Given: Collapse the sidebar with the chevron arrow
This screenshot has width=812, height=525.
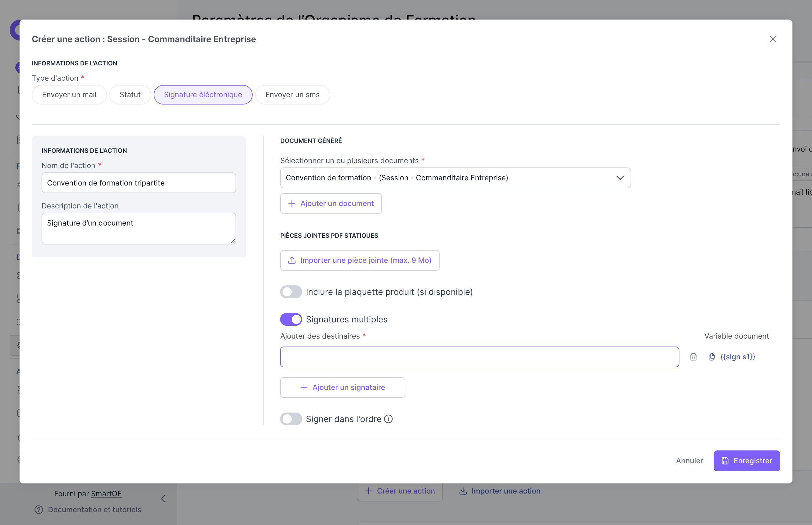Looking at the screenshot, I should click(163, 499).
